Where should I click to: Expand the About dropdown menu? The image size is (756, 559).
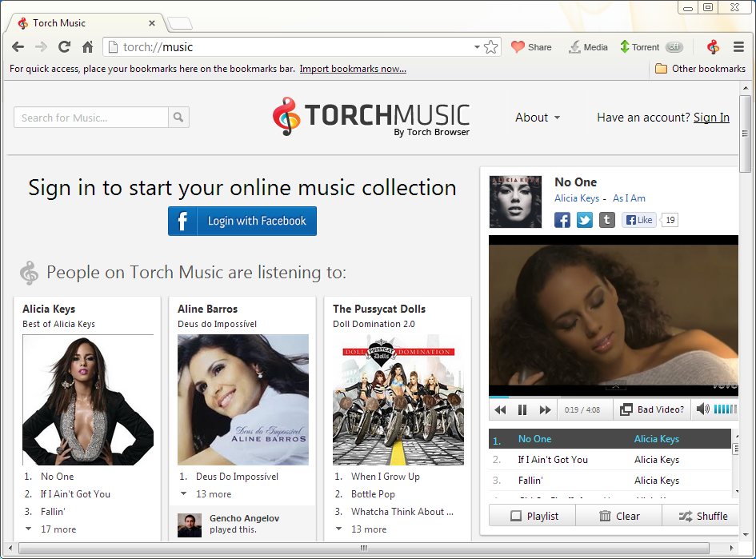point(537,118)
